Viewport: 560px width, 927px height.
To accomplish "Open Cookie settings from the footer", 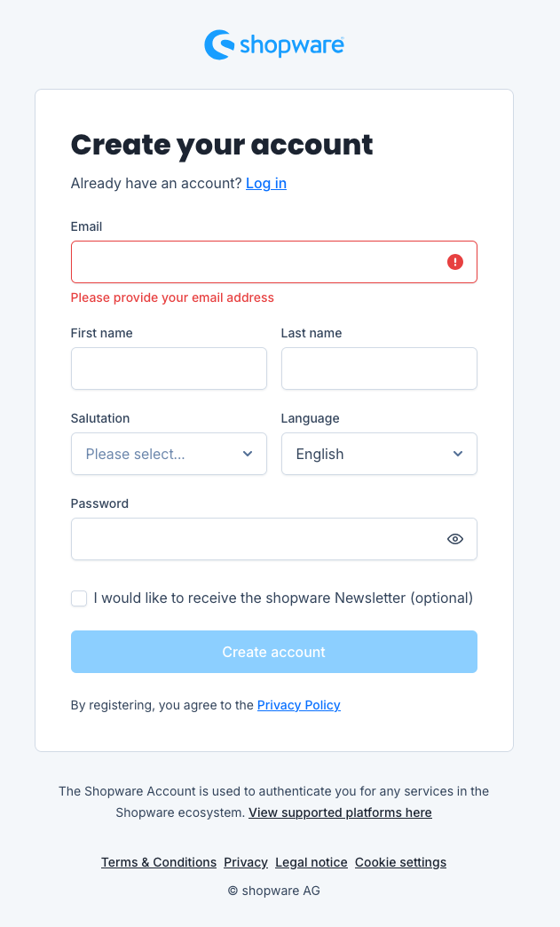I will [400, 861].
